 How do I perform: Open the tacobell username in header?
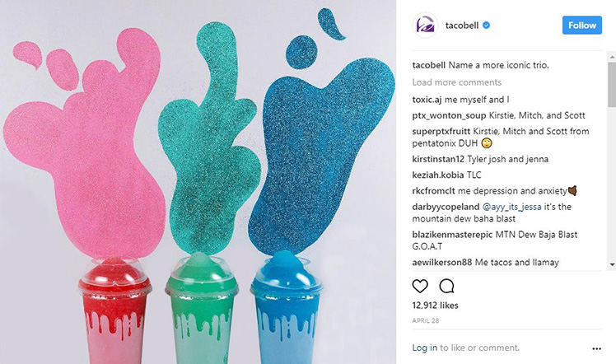(462, 26)
